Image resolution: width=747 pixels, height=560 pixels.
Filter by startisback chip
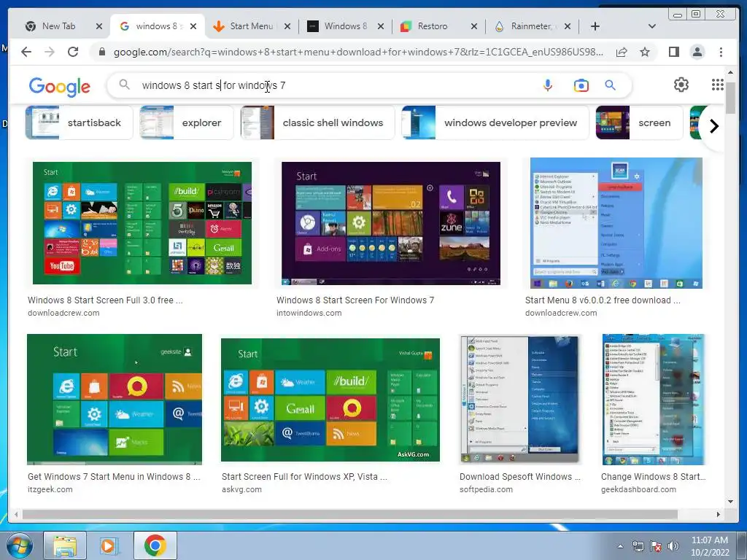coord(79,122)
